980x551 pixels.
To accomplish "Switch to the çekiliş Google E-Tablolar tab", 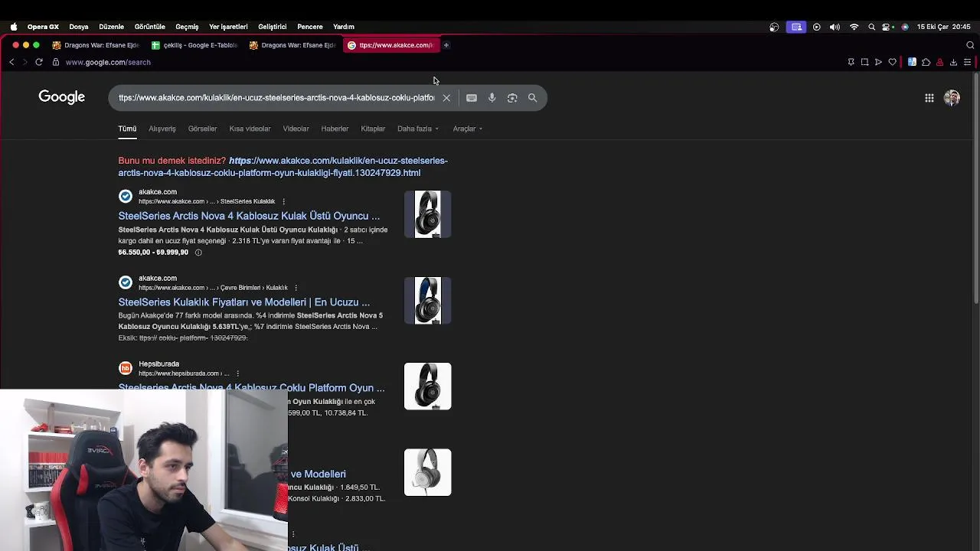I will coord(195,45).
